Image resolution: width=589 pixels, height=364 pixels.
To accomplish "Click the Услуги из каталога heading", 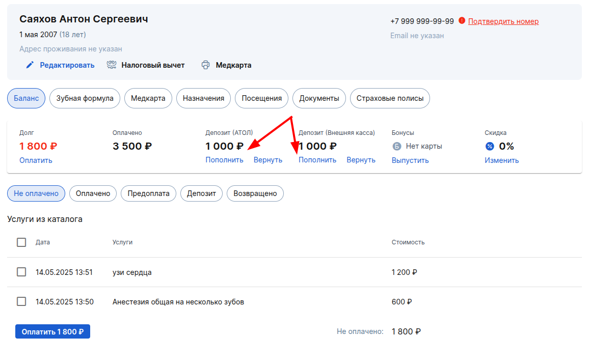I will [x=45, y=219].
